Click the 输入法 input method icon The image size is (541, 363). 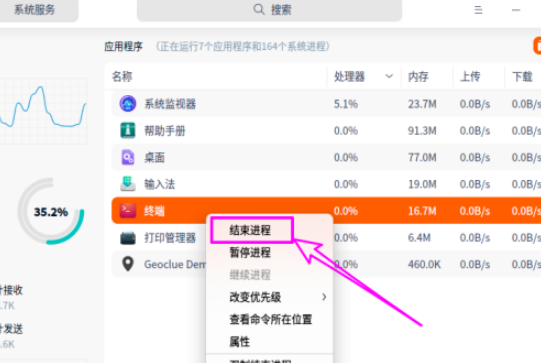(128, 184)
